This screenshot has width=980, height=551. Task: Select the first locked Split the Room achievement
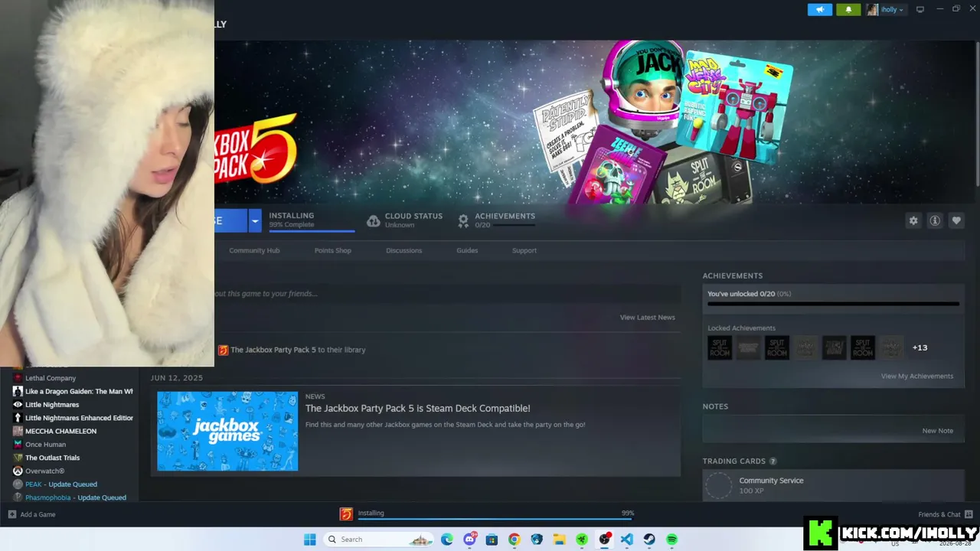click(720, 347)
